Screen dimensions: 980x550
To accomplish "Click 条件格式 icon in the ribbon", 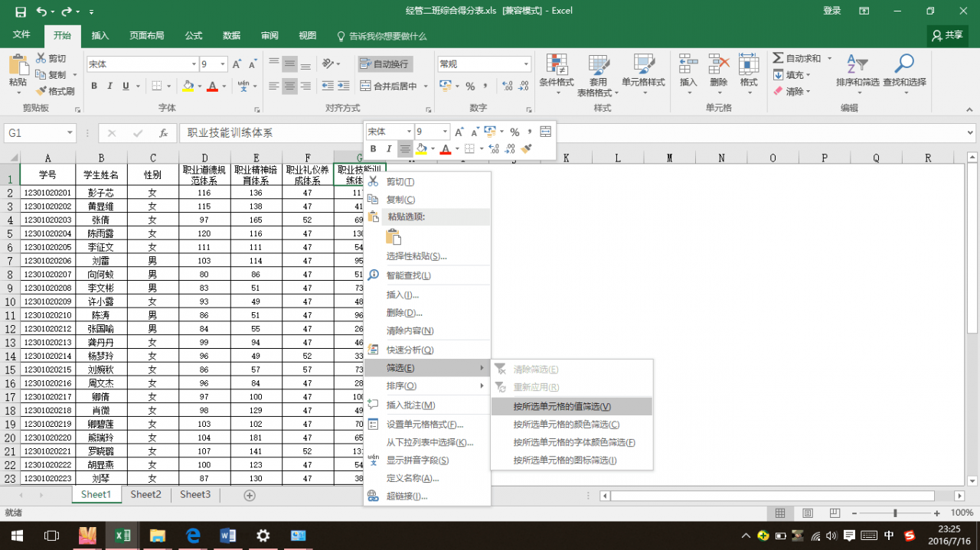I will coord(557,65).
